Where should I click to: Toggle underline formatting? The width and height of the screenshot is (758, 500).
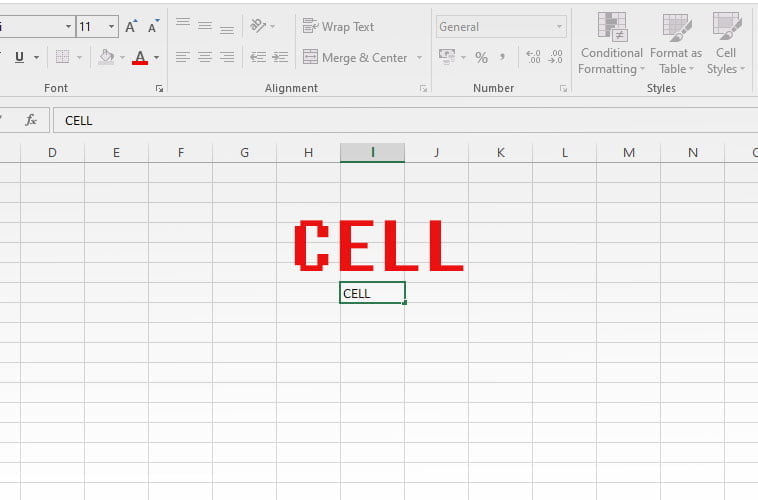(19, 58)
